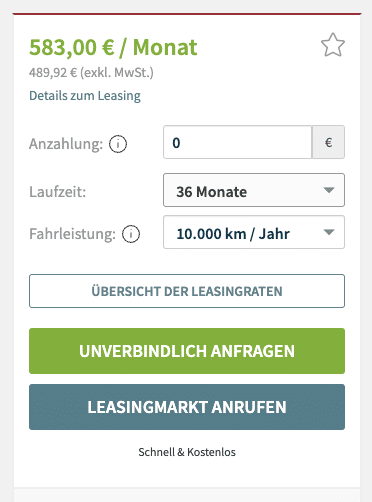Add offer to favorites with star icon
Image resolution: width=372 pixels, height=502 pixels.
(333, 45)
